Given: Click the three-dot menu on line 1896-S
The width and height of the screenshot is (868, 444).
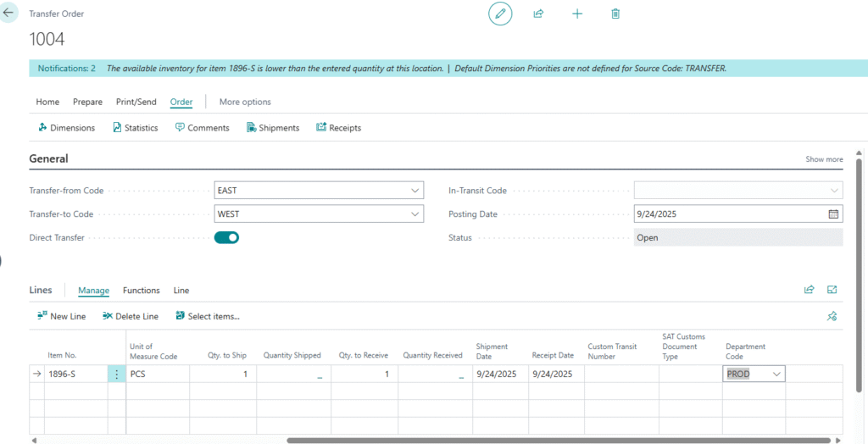Looking at the screenshot, I should pos(117,374).
